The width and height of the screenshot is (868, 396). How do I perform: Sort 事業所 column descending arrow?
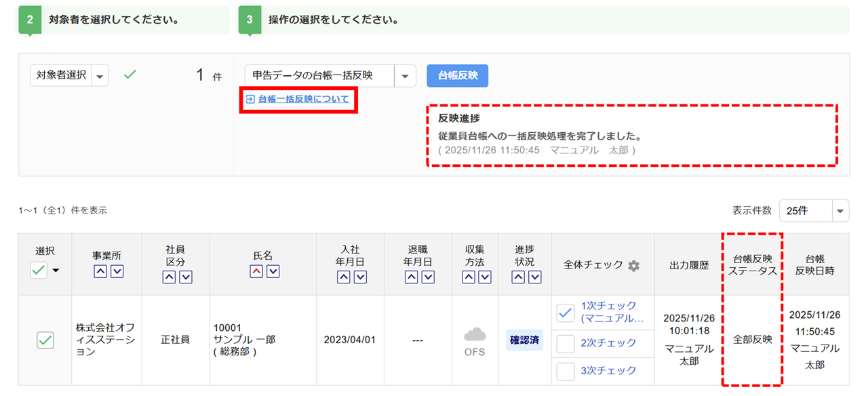coord(117,272)
